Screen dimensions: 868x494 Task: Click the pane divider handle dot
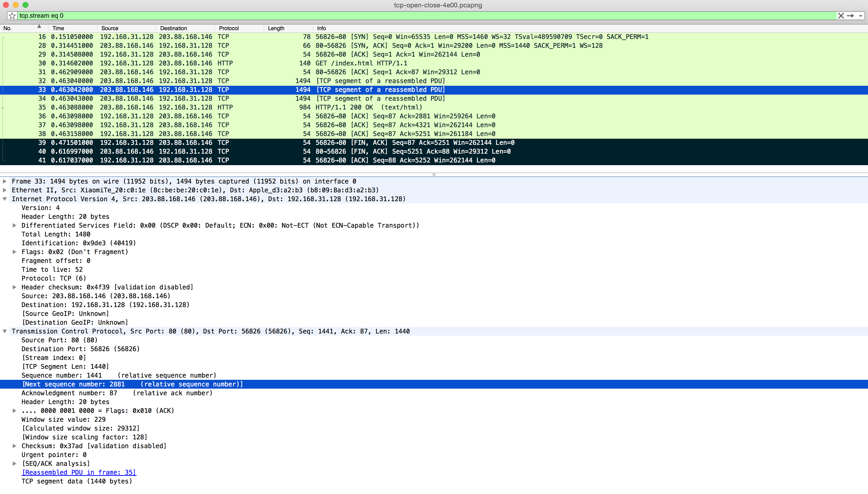point(434,175)
